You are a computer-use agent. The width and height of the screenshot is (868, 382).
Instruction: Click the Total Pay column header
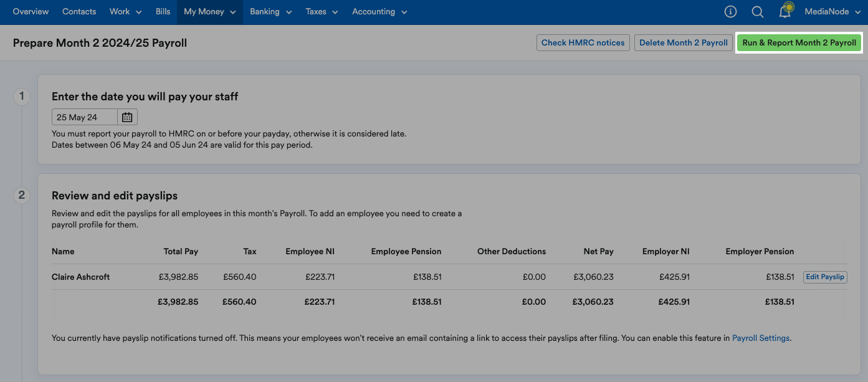pyautogui.click(x=181, y=252)
